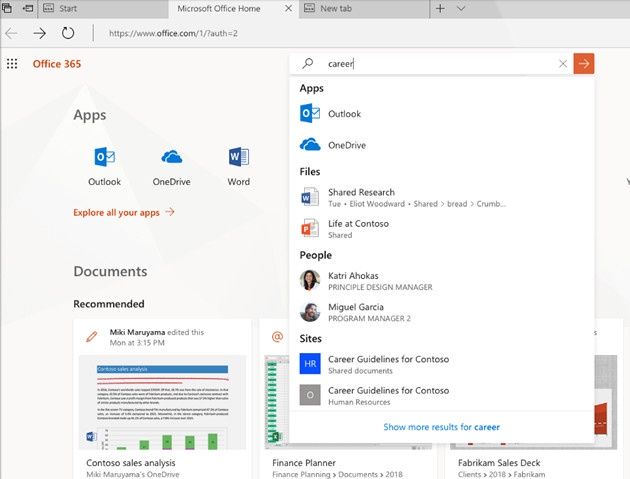Open OneDrive from the search suggestions
Viewport: 630px width, 479px height.
click(x=442, y=145)
